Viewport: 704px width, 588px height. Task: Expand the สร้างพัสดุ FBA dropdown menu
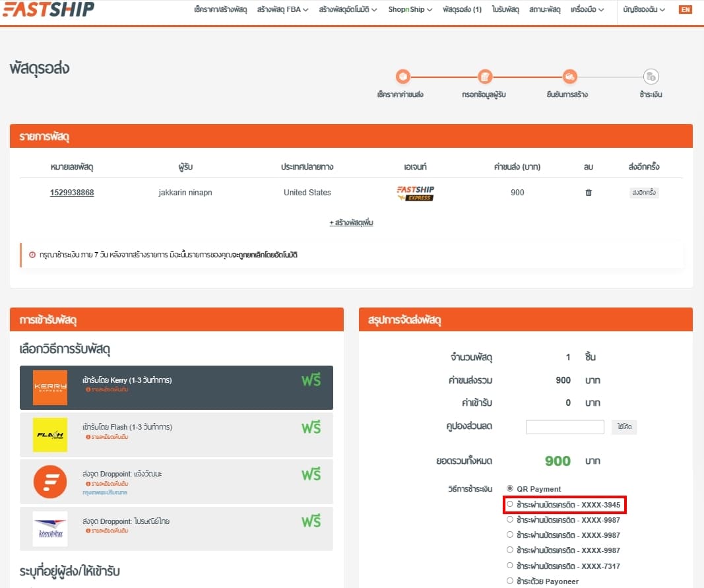(282, 9)
